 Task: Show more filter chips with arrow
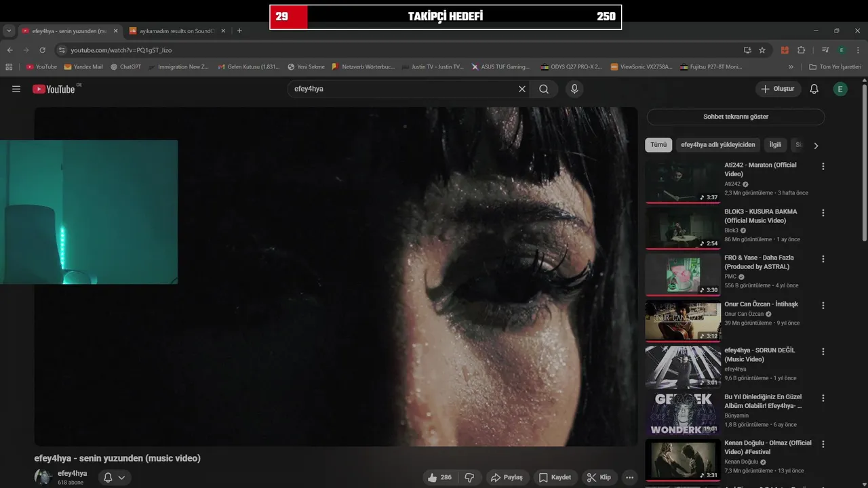tap(816, 145)
